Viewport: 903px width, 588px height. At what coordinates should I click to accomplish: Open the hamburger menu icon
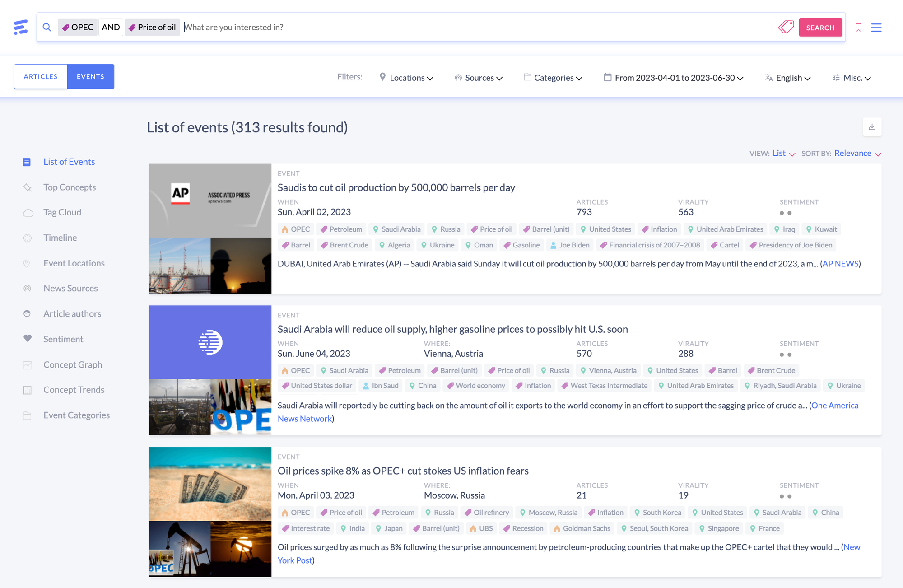[x=876, y=28]
